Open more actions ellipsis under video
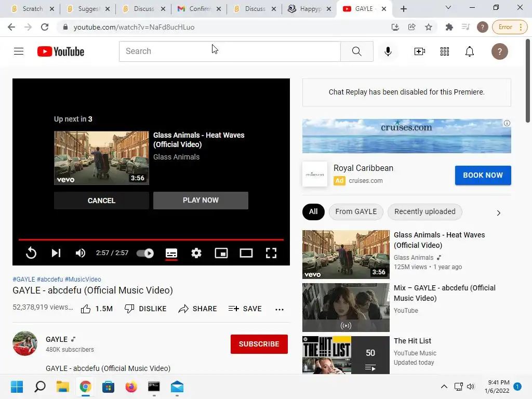532x399 pixels. (279, 310)
